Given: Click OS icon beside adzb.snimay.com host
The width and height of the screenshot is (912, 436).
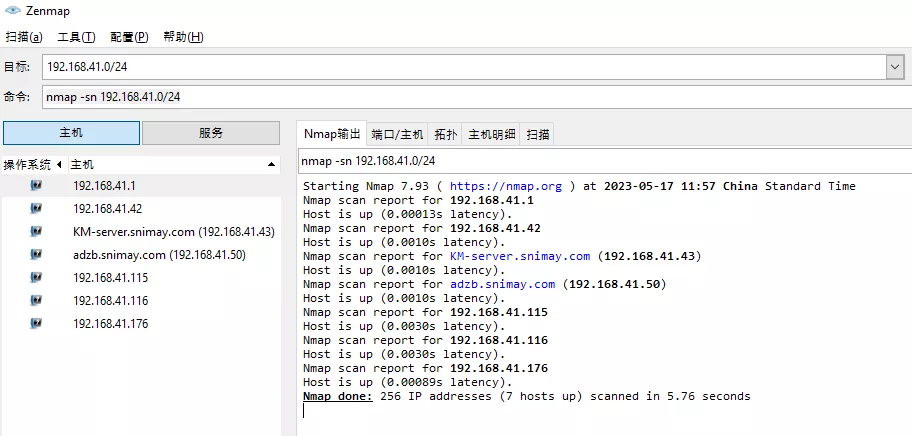Looking at the screenshot, I should [x=36, y=254].
